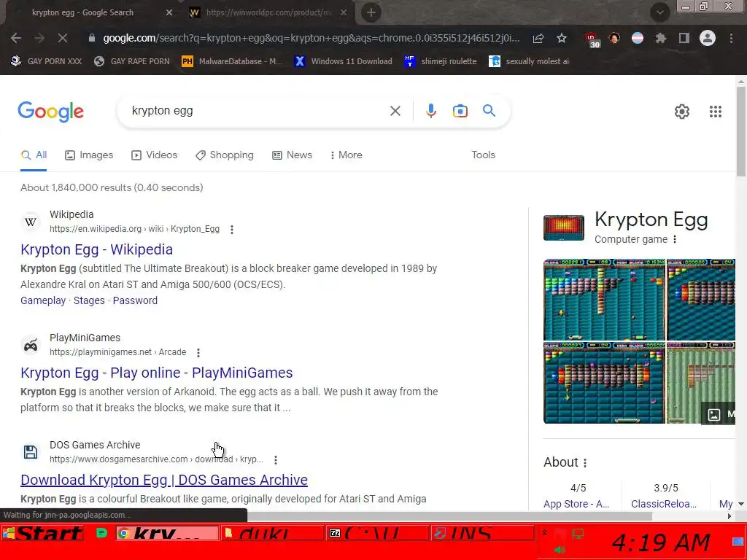Click the share page icon in the address bar
Screen dimensions: 747x560
(x=538, y=38)
